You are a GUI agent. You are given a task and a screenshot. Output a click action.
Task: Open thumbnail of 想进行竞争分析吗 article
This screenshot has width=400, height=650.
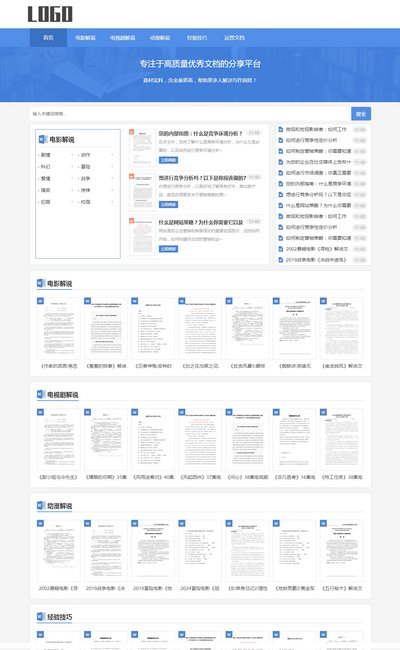(x=142, y=192)
